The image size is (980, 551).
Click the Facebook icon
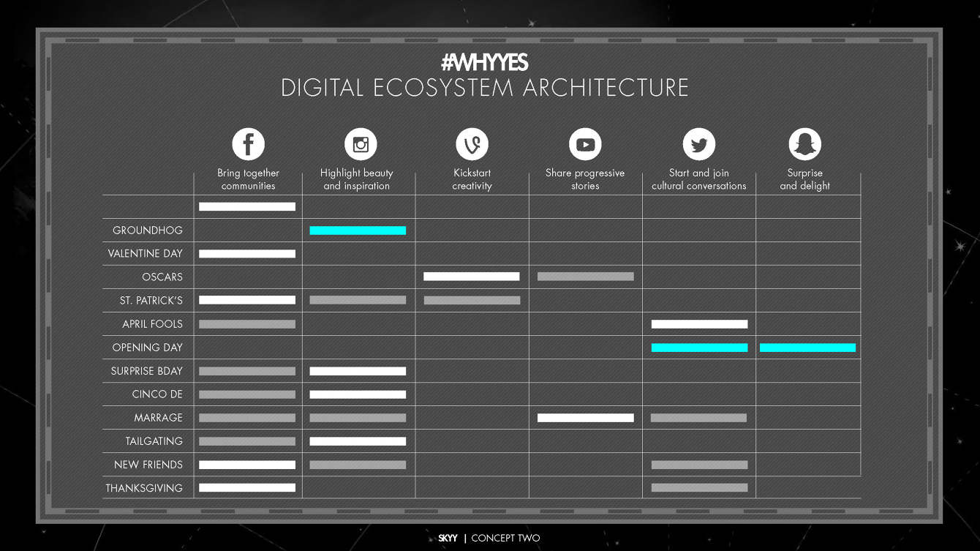[248, 144]
